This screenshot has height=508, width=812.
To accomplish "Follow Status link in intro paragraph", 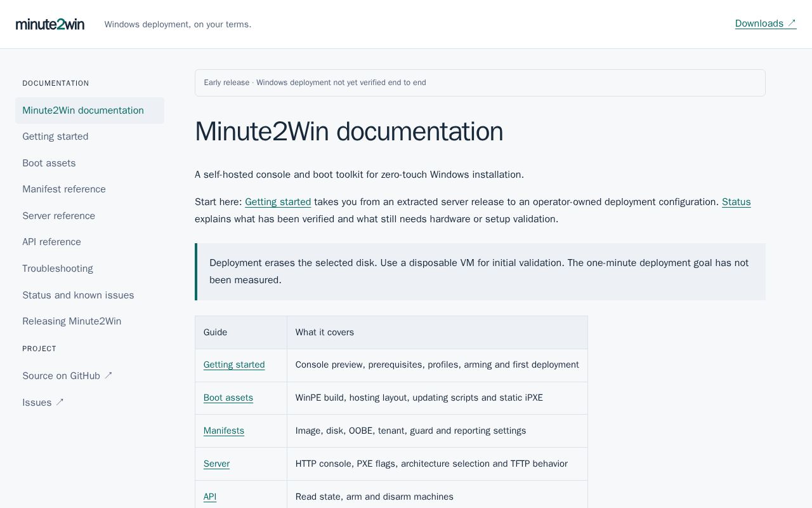I will point(736,202).
